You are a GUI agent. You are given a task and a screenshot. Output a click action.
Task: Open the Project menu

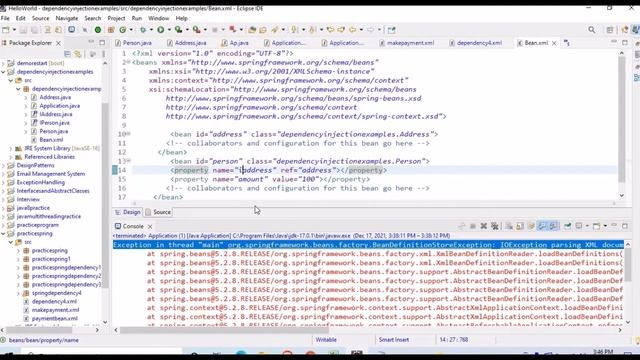point(116,18)
